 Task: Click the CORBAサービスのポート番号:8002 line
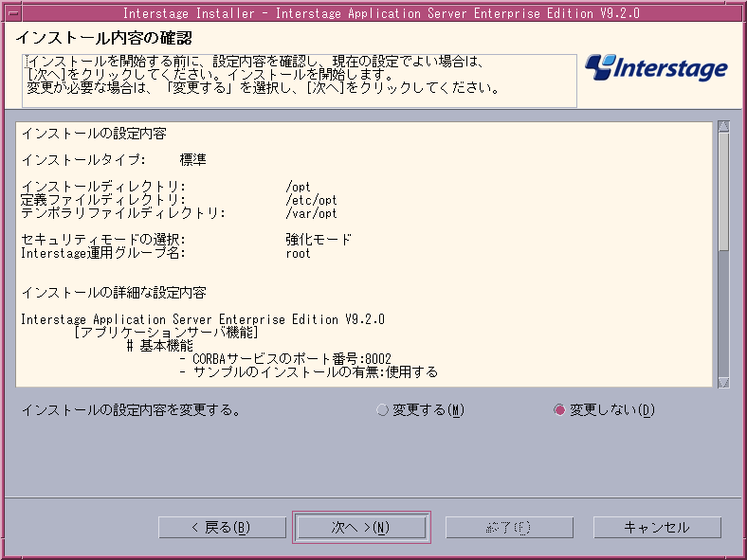(x=286, y=358)
